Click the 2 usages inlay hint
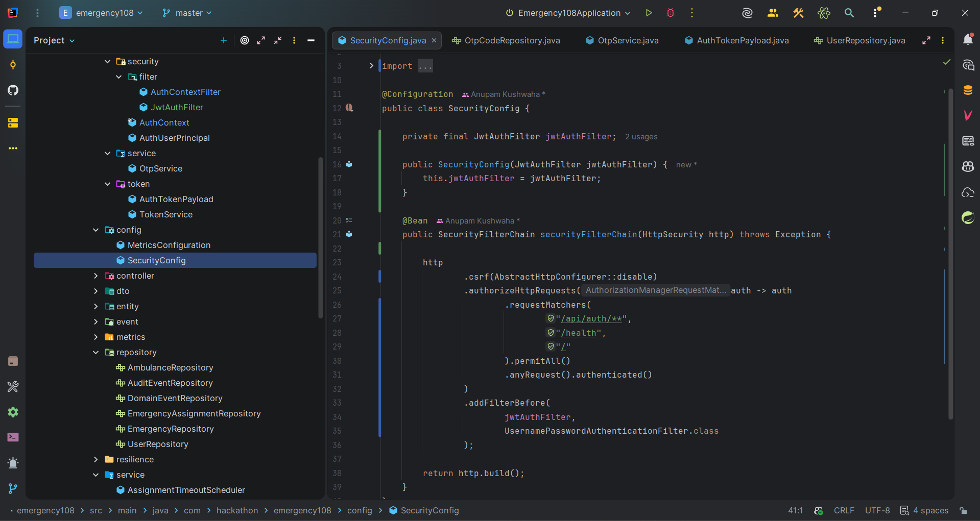 [641, 137]
